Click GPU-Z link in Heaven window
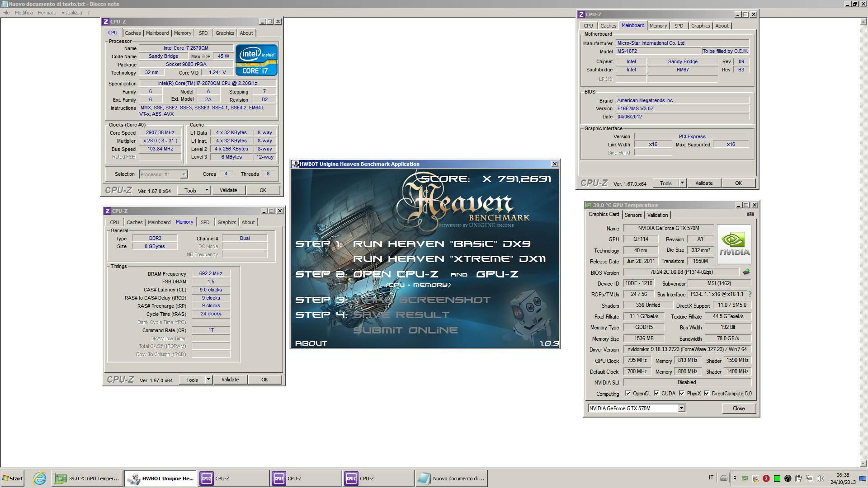Image resolution: width=868 pixels, height=488 pixels. [497, 274]
